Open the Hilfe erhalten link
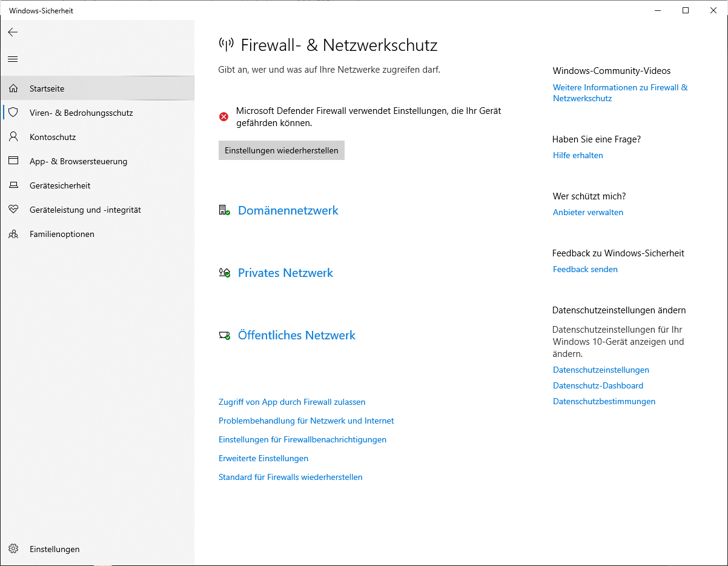Viewport: 728px width, 566px height. [578, 155]
